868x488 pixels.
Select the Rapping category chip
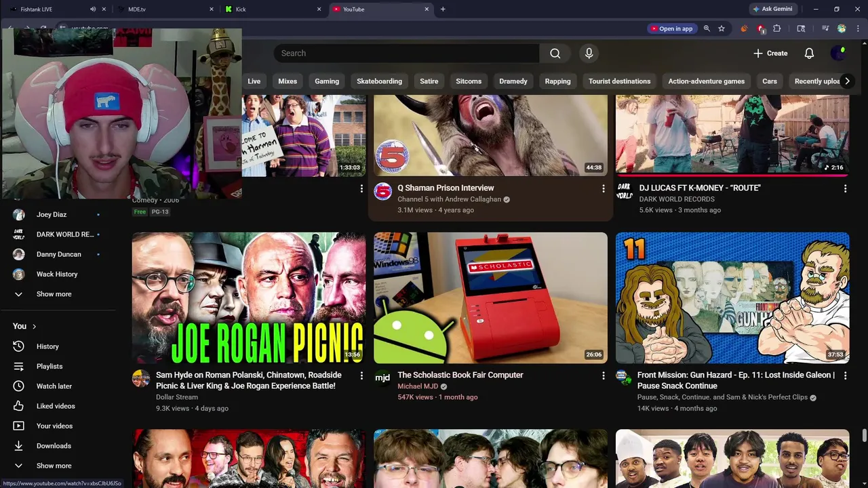point(558,81)
